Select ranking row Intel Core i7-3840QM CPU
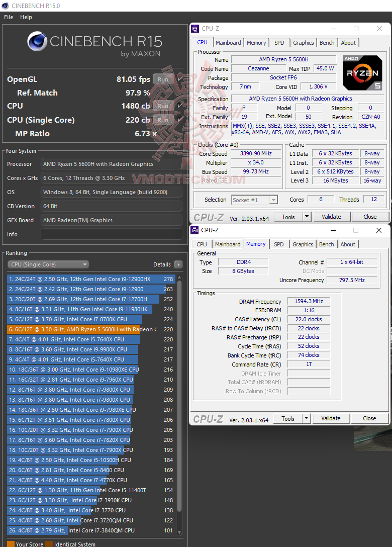The width and height of the screenshot is (392, 547). tap(90, 530)
